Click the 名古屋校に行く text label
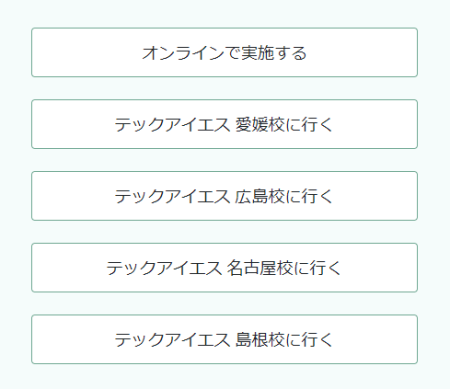Image resolution: width=450 pixels, height=389 pixels. tap(284, 268)
